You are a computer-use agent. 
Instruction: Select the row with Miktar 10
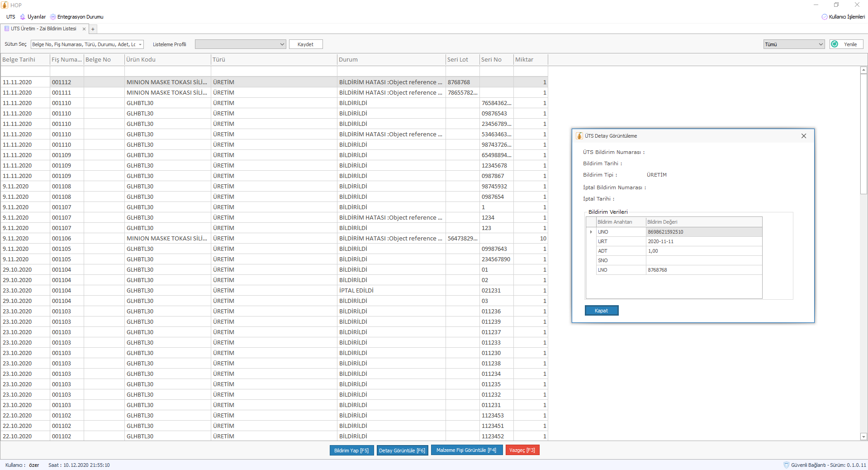coord(274,238)
